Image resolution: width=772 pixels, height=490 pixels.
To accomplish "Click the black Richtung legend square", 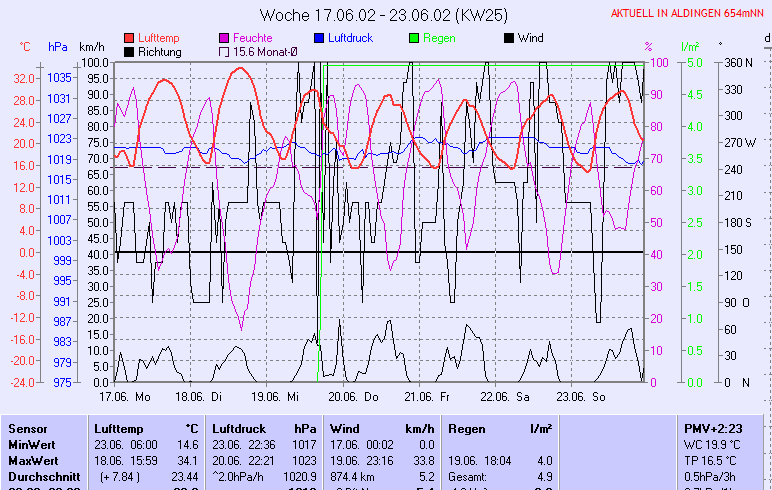I will pyautogui.click(x=129, y=51).
